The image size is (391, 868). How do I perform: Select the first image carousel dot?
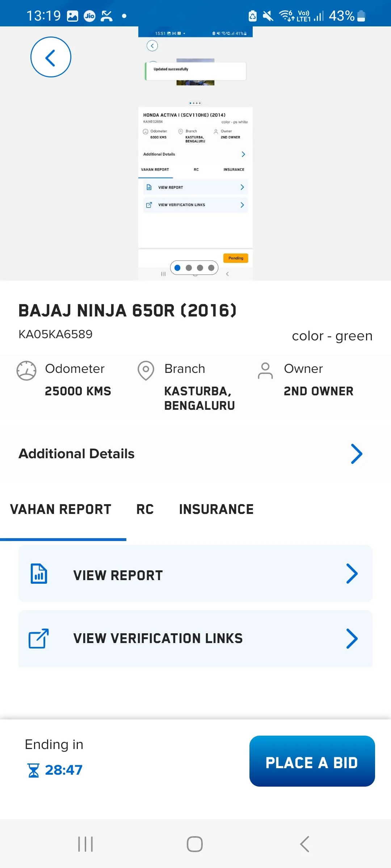click(x=177, y=268)
